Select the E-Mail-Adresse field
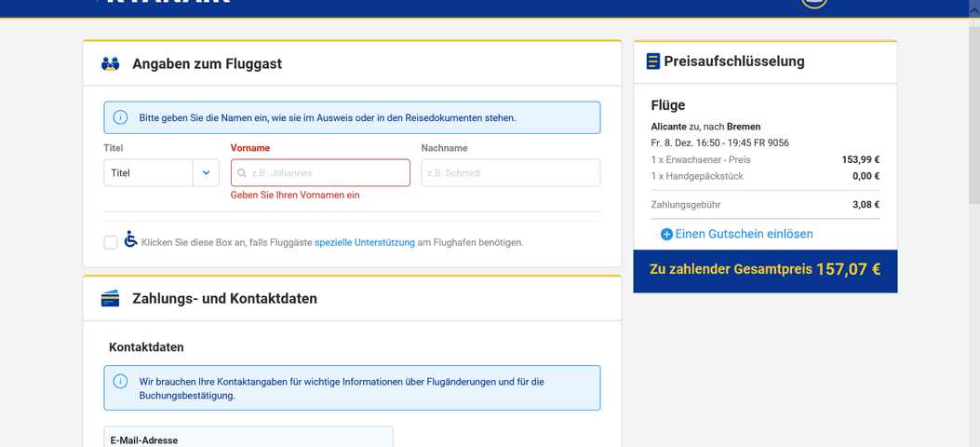Image resolution: width=980 pixels, height=447 pixels. pyautogui.click(x=248, y=438)
